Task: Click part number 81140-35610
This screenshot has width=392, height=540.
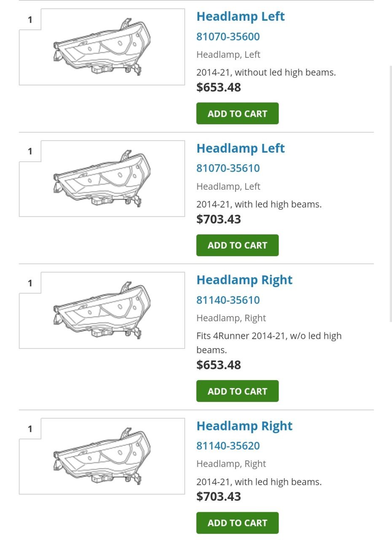Action: pos(228,300)
